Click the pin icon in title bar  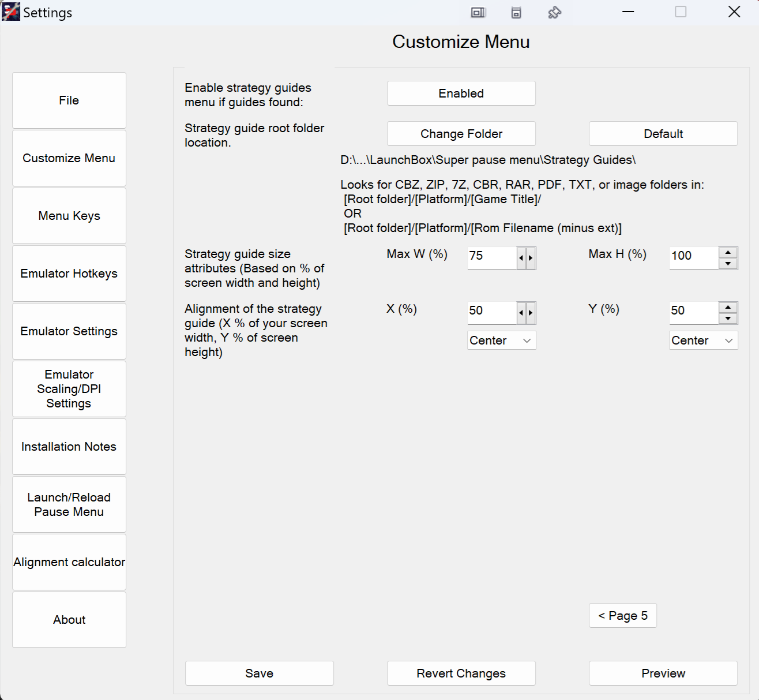coord(554,13)
